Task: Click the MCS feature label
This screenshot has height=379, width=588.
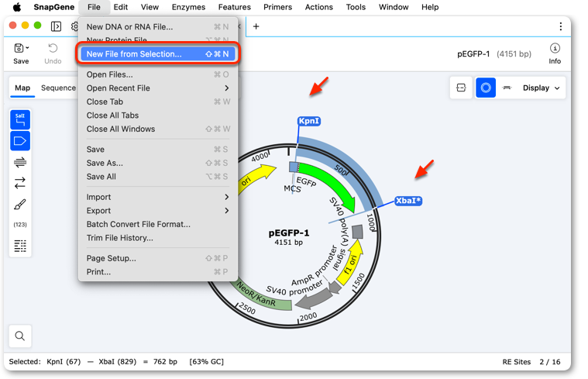Action: tap(293, 189)
